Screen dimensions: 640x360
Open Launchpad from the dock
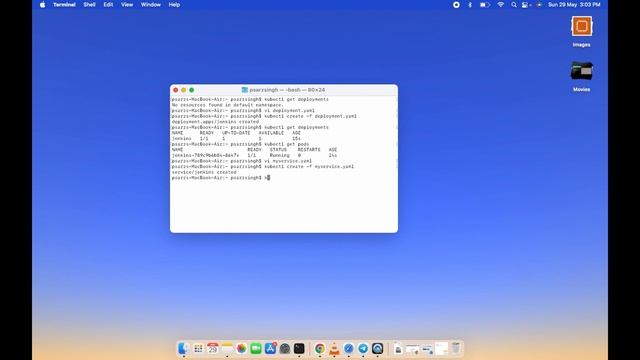[x=198, y=349]
